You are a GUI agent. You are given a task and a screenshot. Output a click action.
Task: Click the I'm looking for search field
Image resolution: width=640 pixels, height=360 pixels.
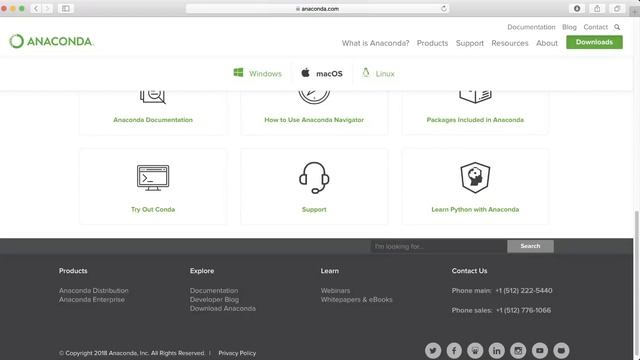[x=439, y=246]
